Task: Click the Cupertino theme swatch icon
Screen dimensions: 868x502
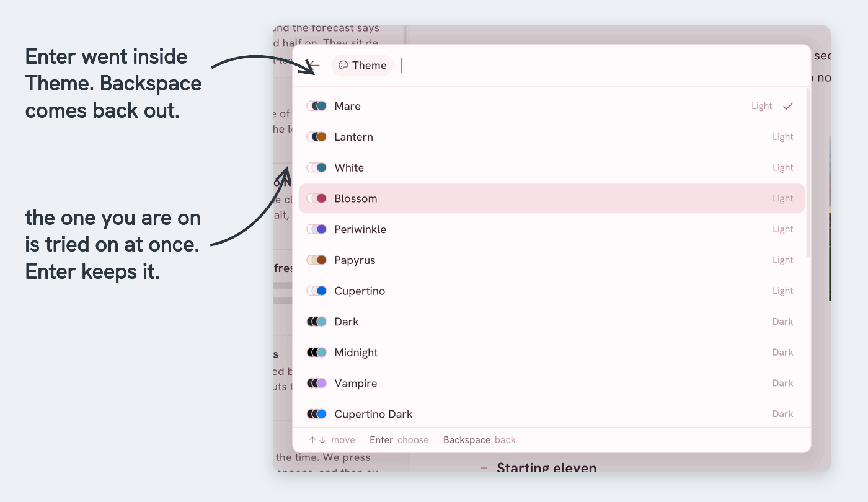Action: click(317, 291)
